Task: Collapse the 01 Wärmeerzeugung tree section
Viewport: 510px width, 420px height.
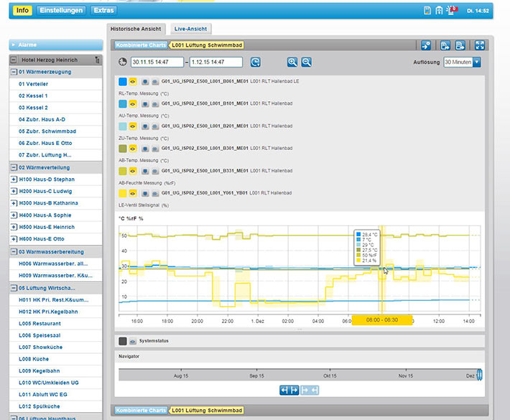Action: (x=14, y=72)
